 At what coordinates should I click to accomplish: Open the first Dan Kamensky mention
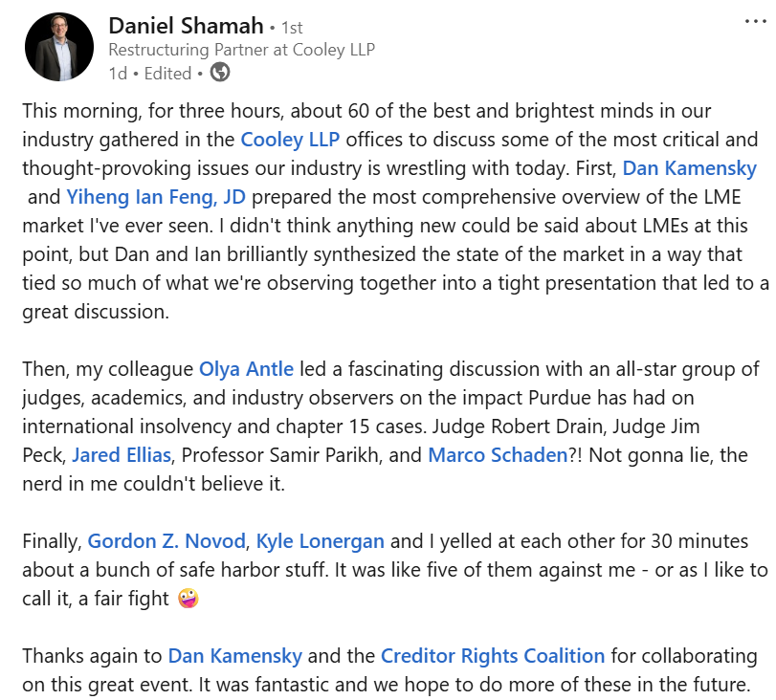[689, 168]
